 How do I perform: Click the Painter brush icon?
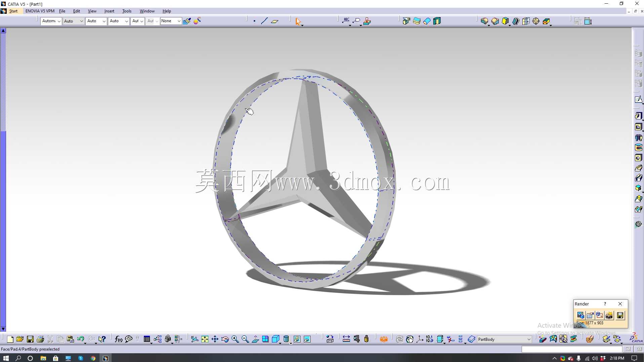pyautogui.click(x=187, y=21)
